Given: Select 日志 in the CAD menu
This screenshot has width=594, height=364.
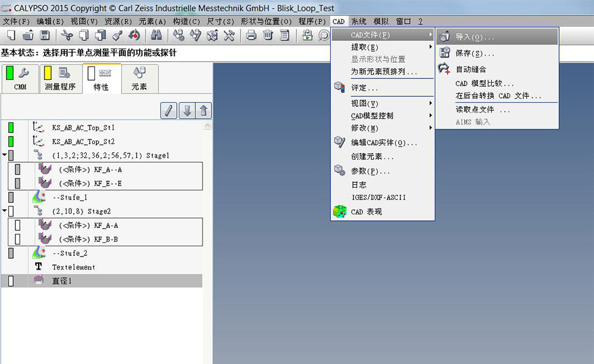Looking at the screenshot, I should [383, 185].
